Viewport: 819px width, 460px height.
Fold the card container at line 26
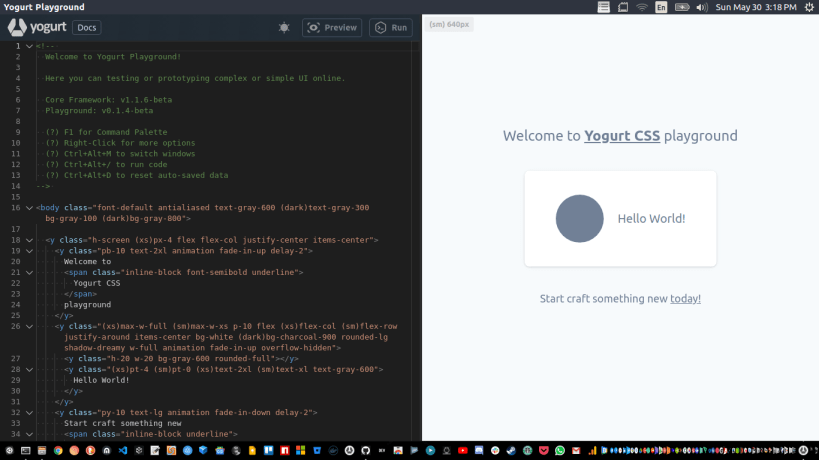click(x=29, y=326)
